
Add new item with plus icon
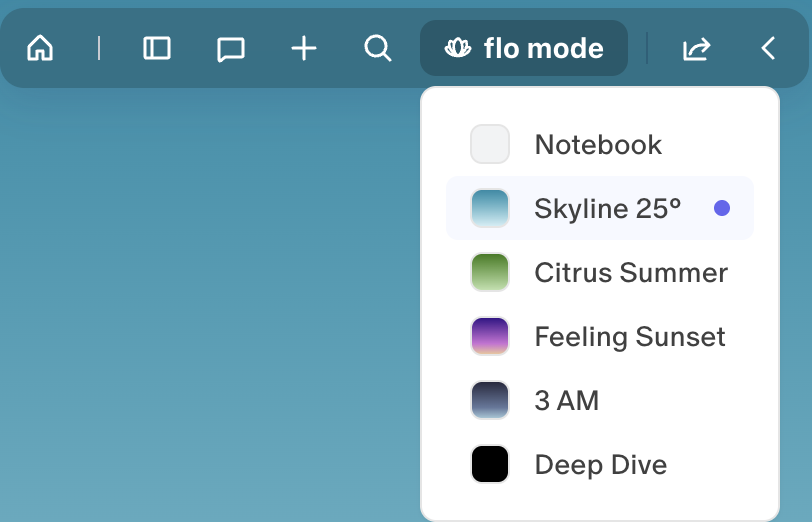click(304, 48)
